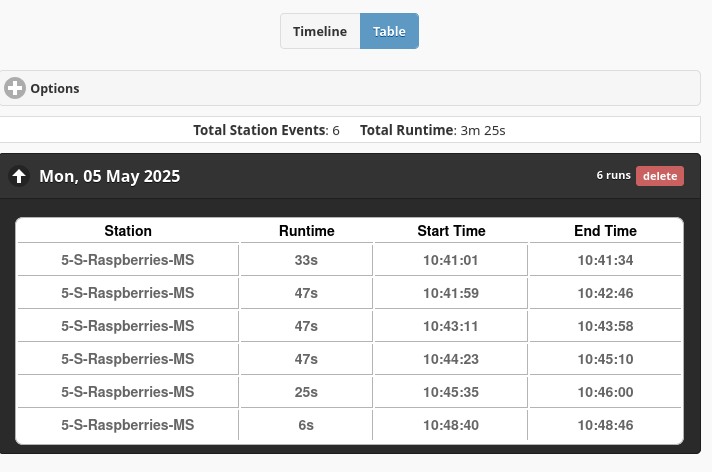
Task: Click the 10:43:58 end time cell
Action: (605, 326)
